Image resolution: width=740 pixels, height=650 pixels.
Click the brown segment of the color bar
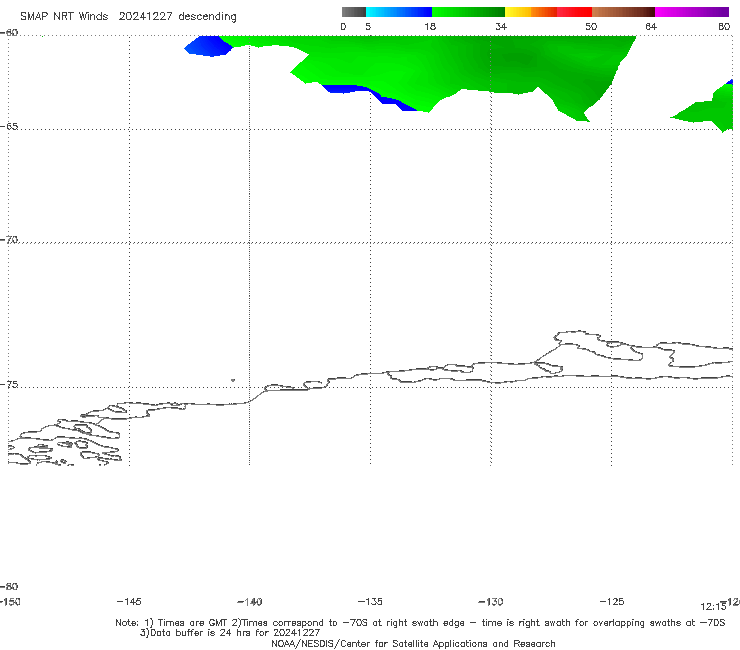tap(623, 12)
